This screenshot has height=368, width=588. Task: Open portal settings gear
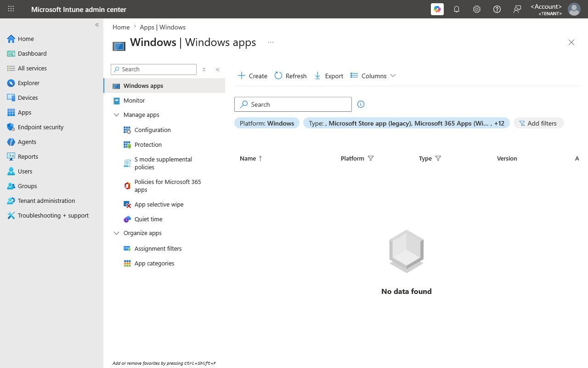[477, 9]
